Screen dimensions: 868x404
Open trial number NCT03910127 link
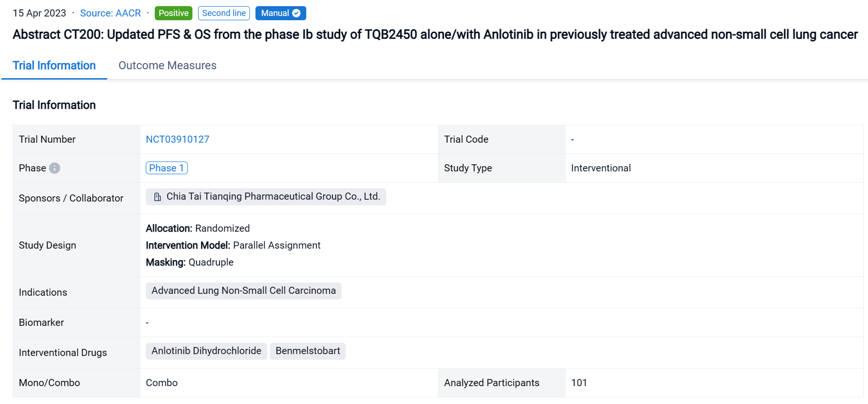177,139
